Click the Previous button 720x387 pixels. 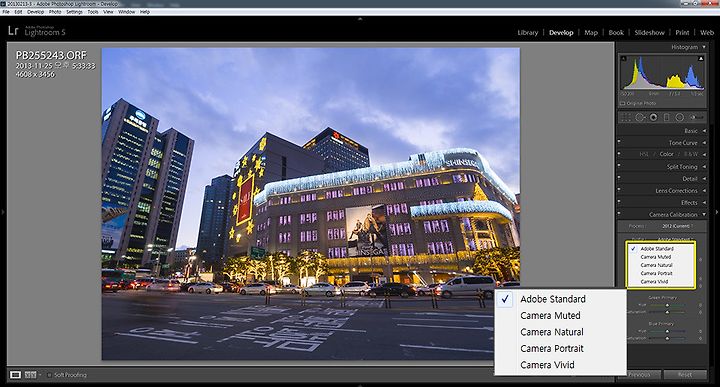[640, 375]
